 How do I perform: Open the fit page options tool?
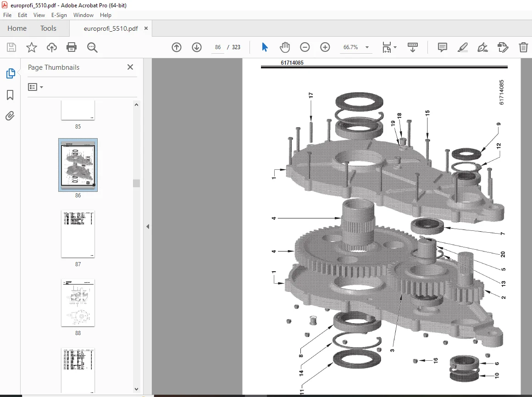coord(387,47)
